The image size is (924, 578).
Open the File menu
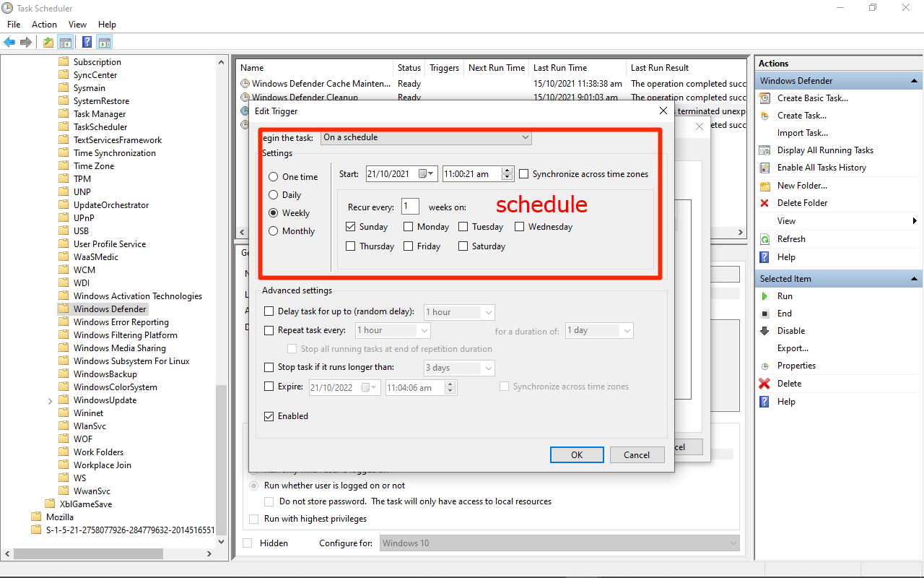coord(14,25)
